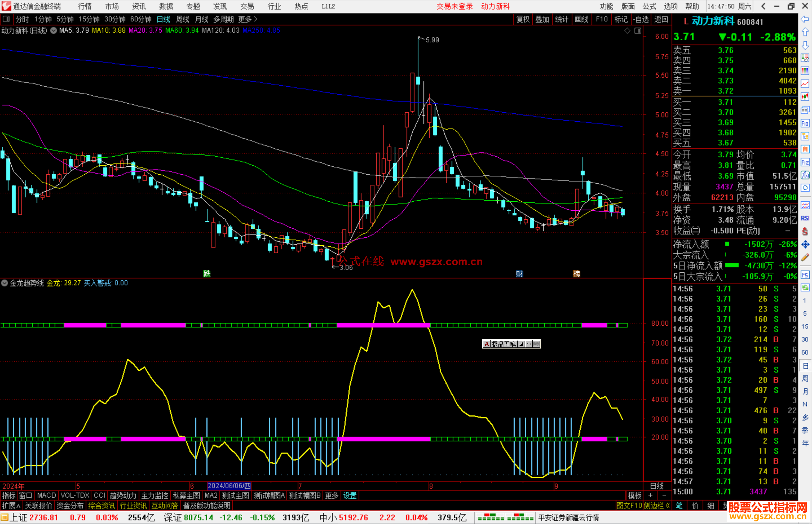
Task: Click the circle sidebar icon
Action: pos(805,188)
